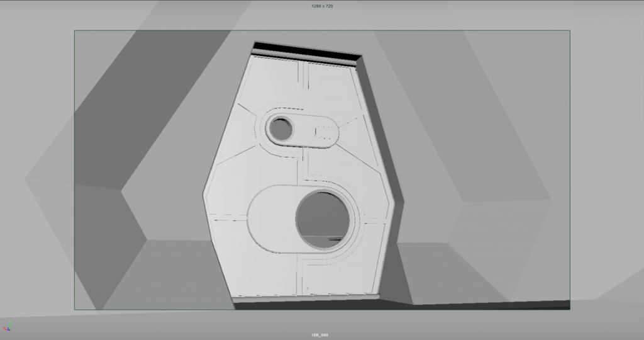Click the XYZ axis orientation gizmo
The height and width of the screenshot is (340, 644).
pos(8,326)
